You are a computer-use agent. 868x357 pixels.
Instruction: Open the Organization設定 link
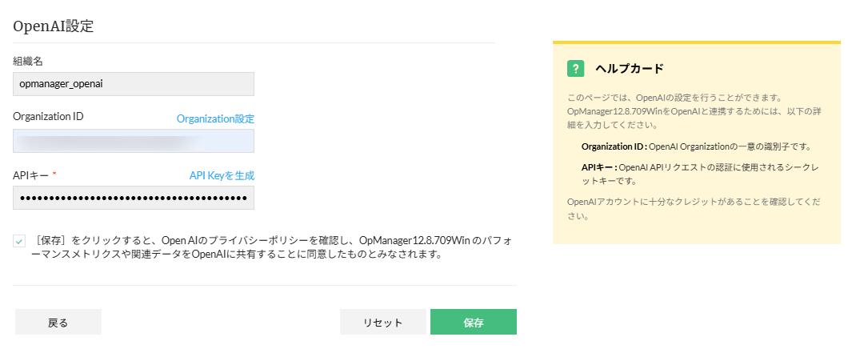[x=216, y=118]
